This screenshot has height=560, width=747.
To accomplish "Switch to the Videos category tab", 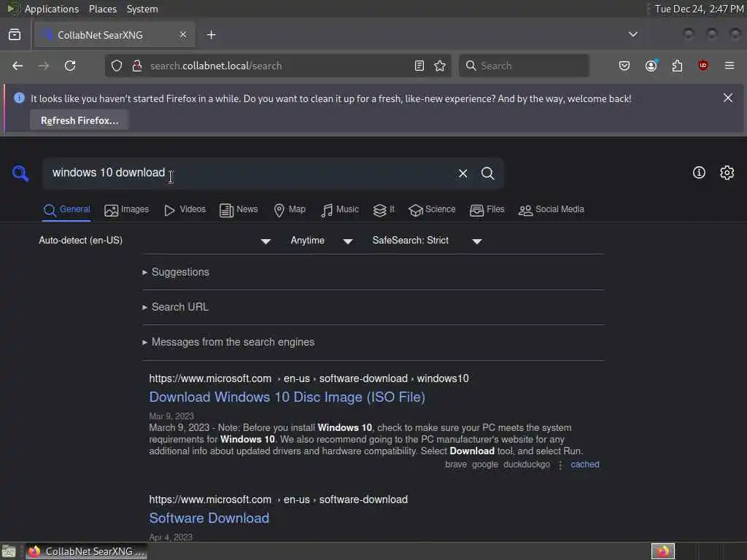I will point(185,209).
